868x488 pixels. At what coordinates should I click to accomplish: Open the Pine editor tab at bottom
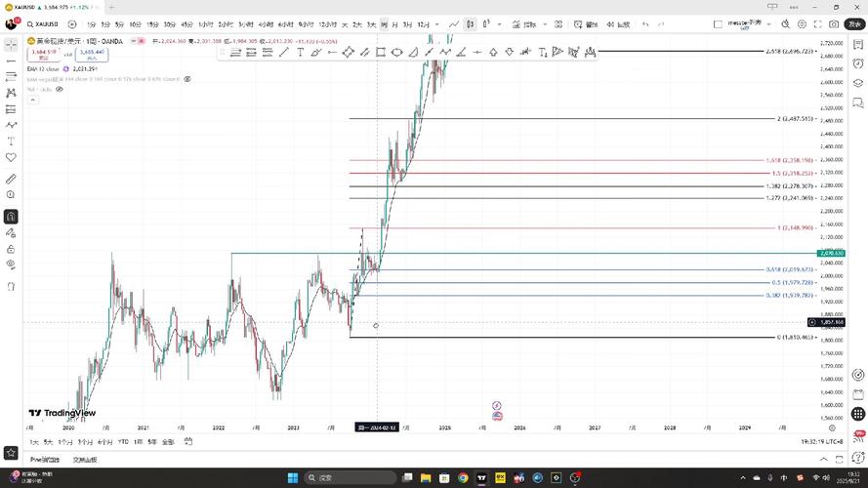[44, 460]
